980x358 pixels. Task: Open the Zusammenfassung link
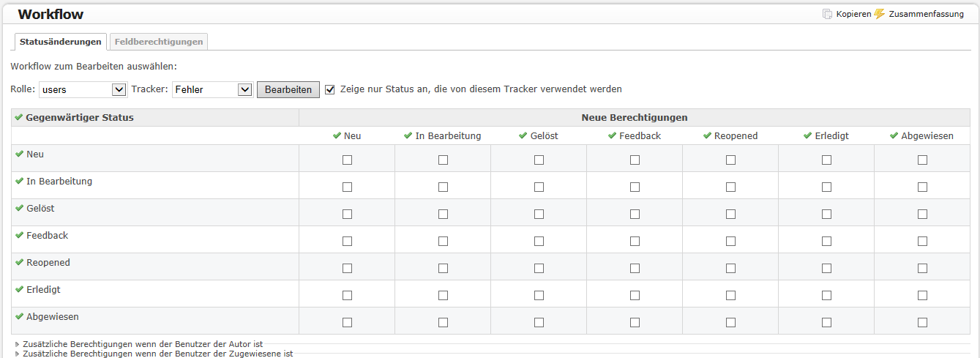pos(926,14)
